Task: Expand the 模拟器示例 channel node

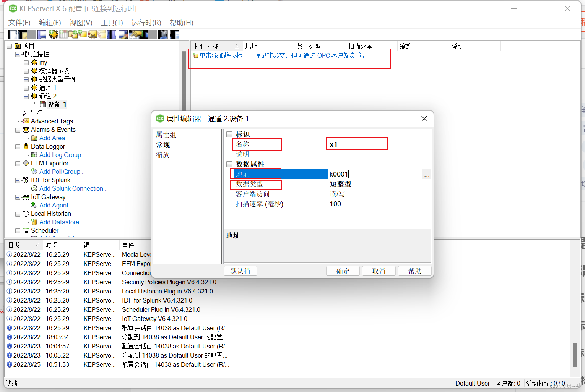Action: (x=26, y=71)
